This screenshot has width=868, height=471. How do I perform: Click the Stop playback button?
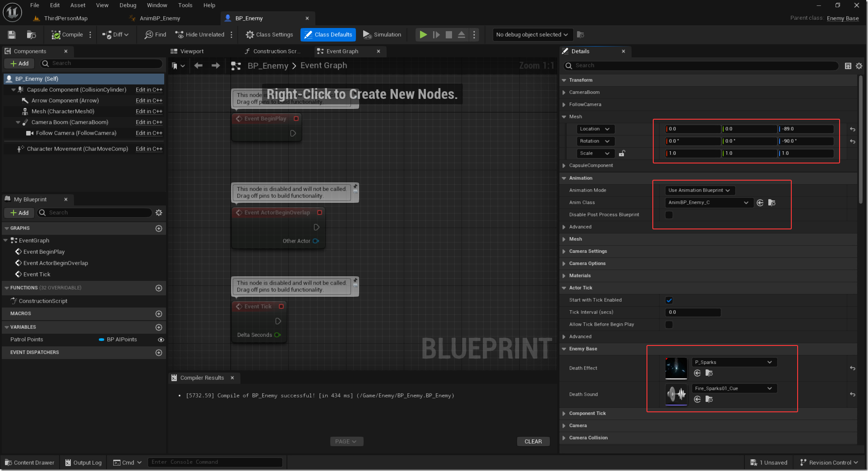[x=449, y=35]
